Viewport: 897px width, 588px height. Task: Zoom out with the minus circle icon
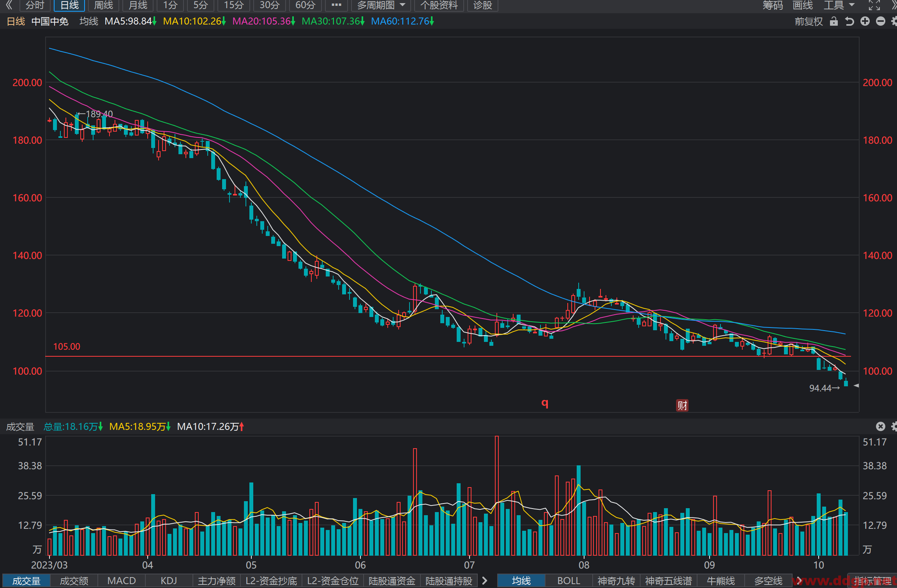pyautogui.click(x=881, y=21)
